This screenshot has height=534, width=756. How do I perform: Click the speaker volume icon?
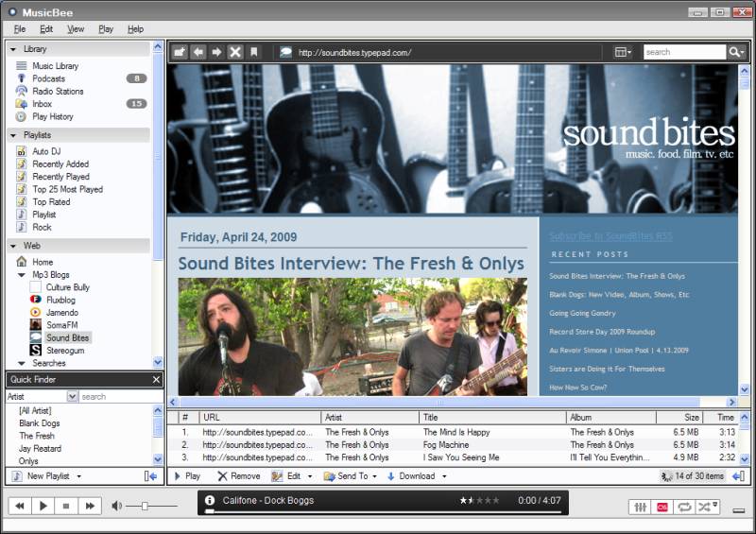116,506
